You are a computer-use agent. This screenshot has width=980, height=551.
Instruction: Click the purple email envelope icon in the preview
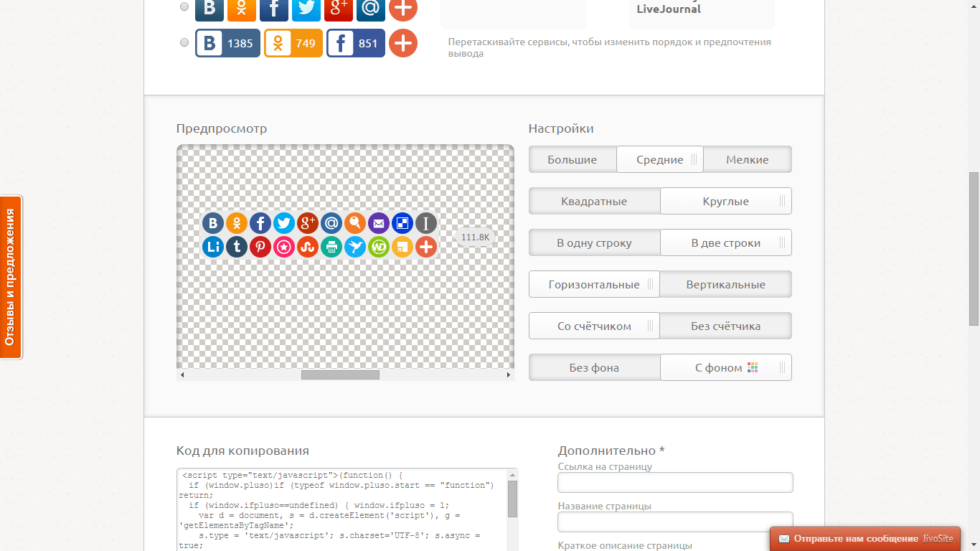[x=379, y=223]
